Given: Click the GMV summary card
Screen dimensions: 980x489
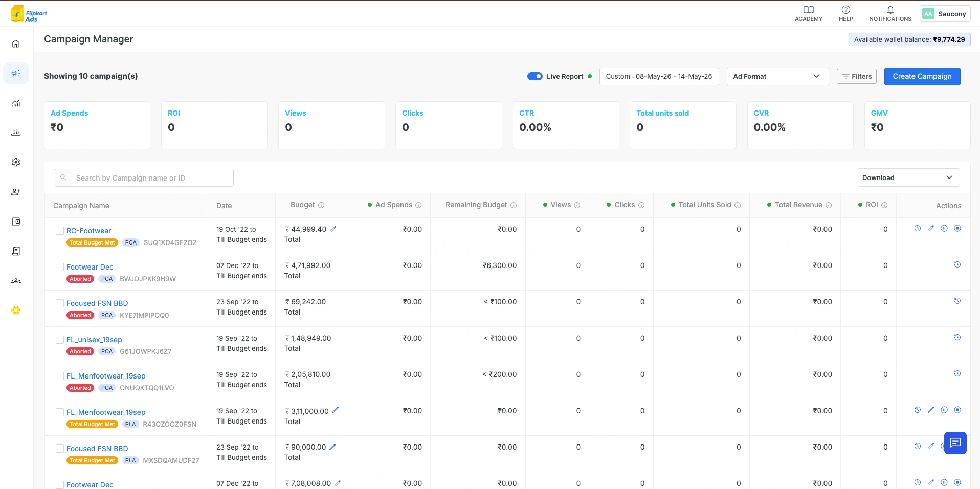Looking at the screenshot, I should 917,125.
